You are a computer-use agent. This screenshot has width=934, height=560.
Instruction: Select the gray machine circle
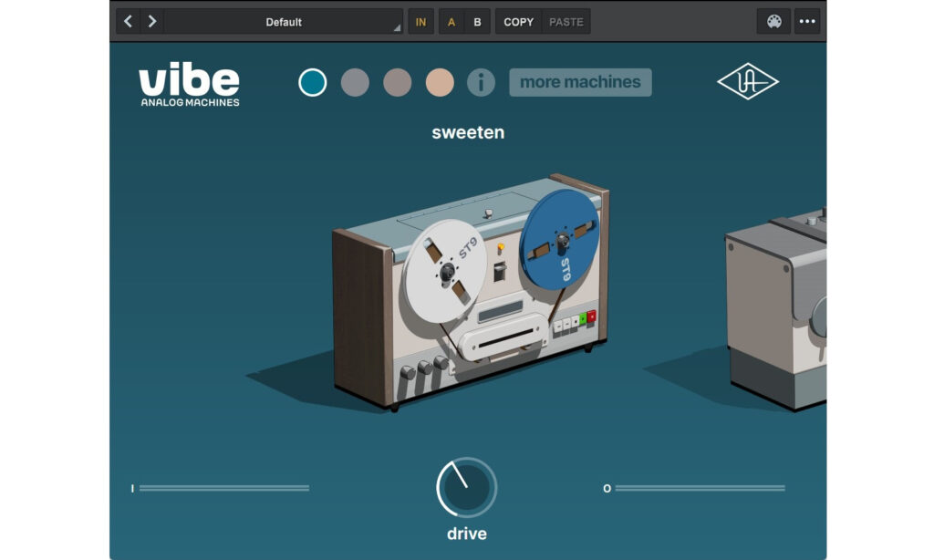pos(355,83)
